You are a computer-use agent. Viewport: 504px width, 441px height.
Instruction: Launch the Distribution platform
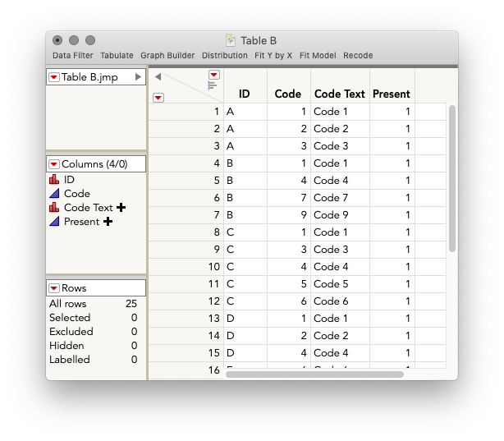coord(225,56)
